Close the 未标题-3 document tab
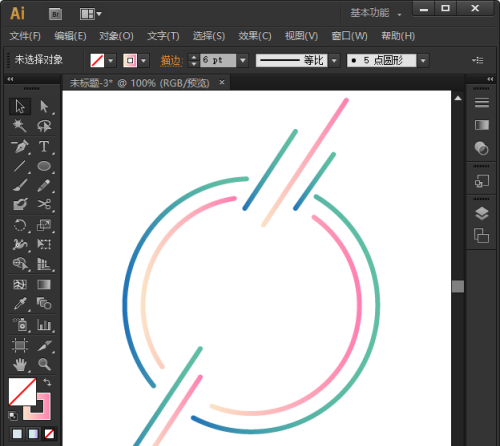Screen dimensions: 500x446 point(222,82)
